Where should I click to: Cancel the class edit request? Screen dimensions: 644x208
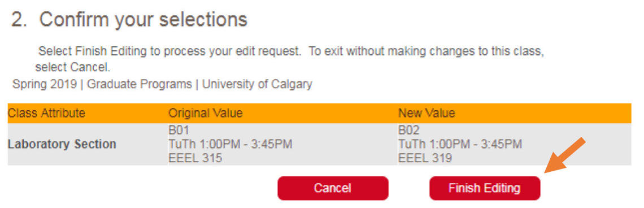tap(333, 188)
